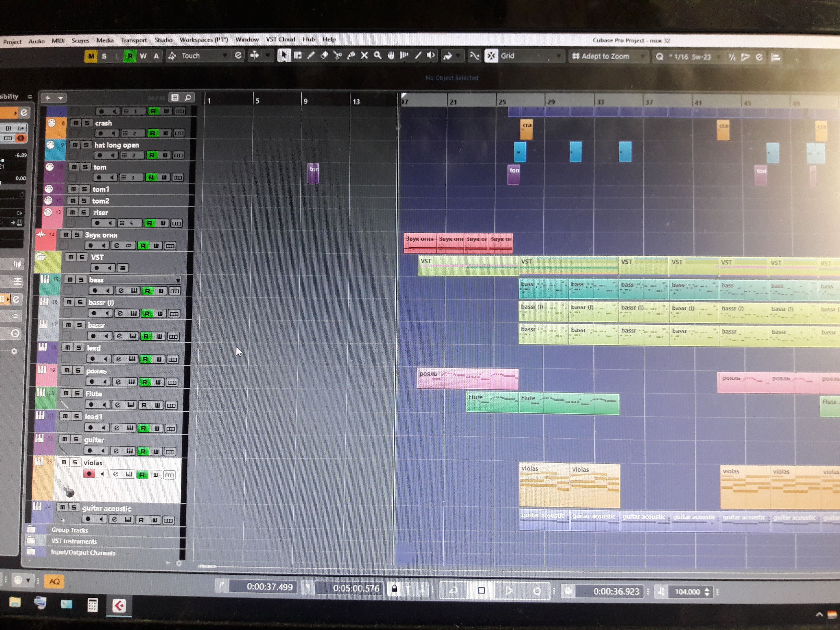The width and height of the screenshot is (840, 630).
Task: Click the AQ button
Action: coord(54,581)
